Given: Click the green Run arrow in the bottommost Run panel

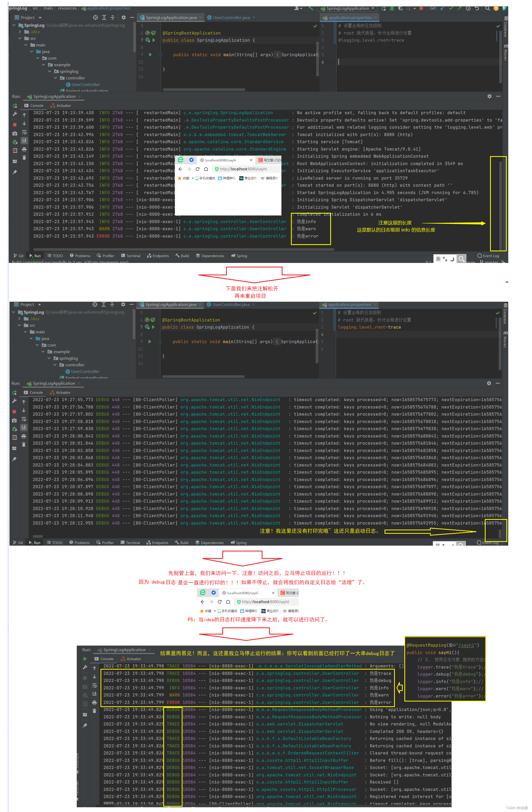Looking at the screenshot, I should coord(85,659).
